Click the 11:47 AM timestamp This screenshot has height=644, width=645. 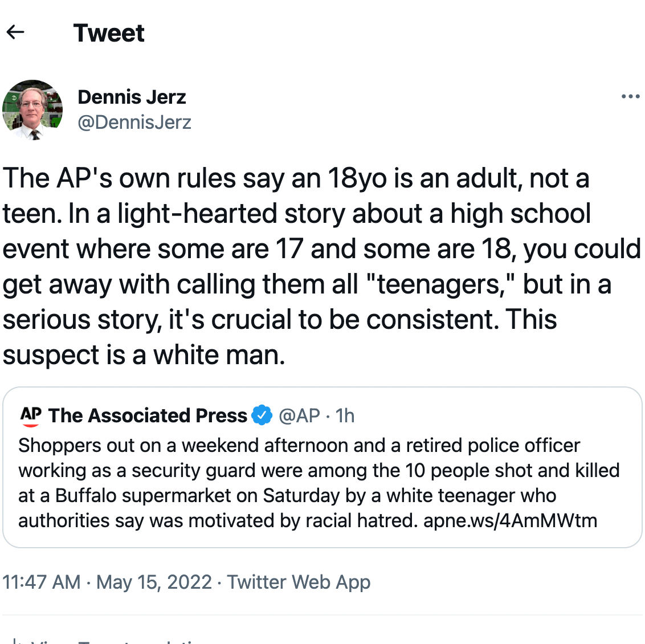pos(42,582)
